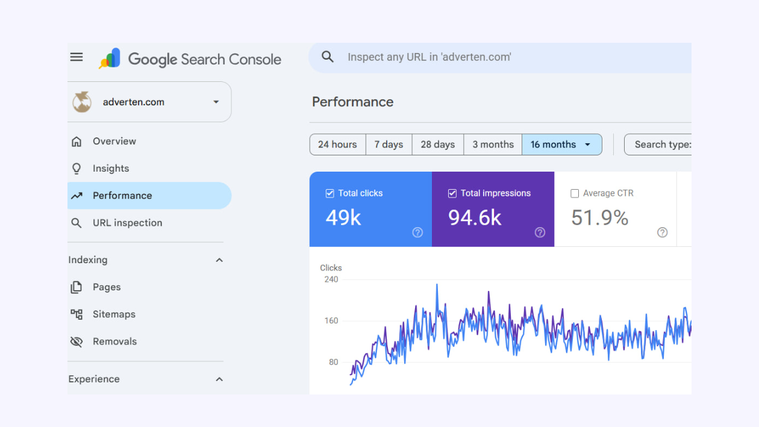Select the 28 days date range

click(438, 144)
